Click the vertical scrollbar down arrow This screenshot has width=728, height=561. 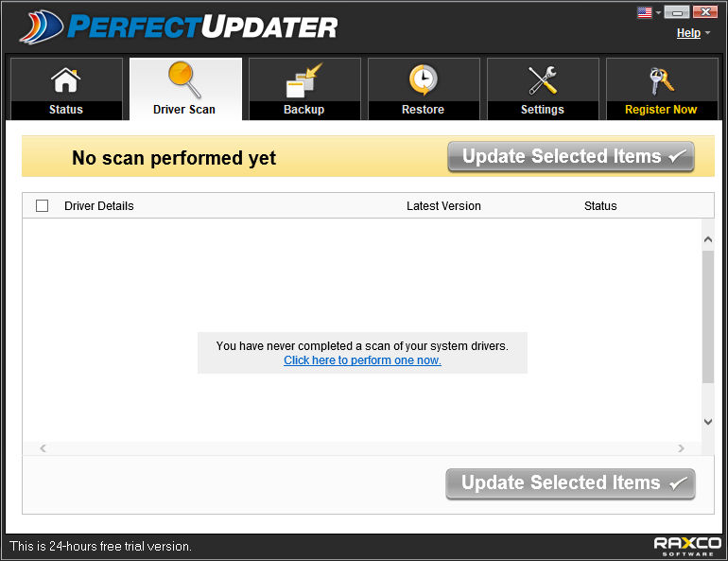click(708, 422)
